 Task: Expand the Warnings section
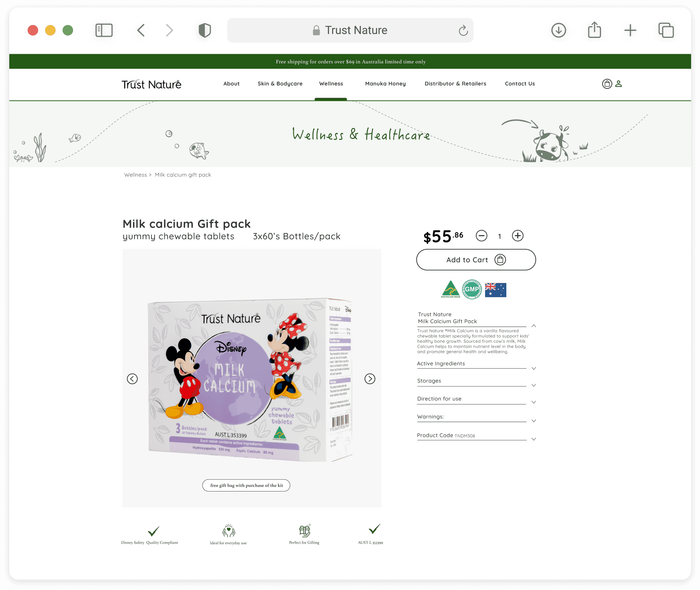534,421
